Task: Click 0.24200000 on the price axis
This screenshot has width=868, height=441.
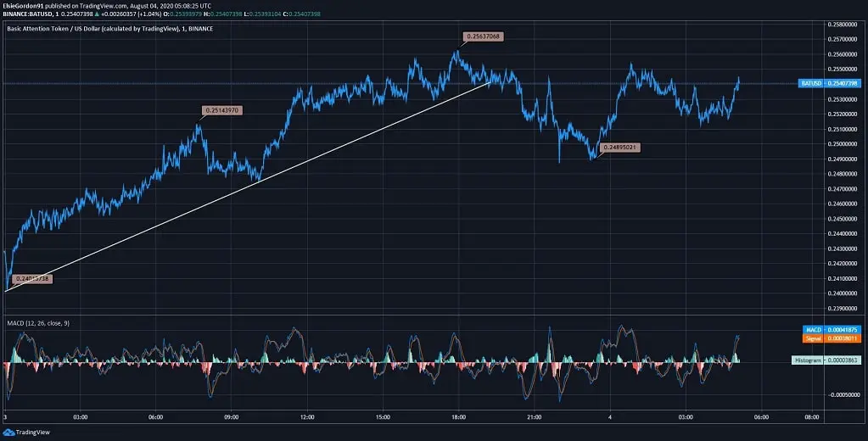Action: 843,264
